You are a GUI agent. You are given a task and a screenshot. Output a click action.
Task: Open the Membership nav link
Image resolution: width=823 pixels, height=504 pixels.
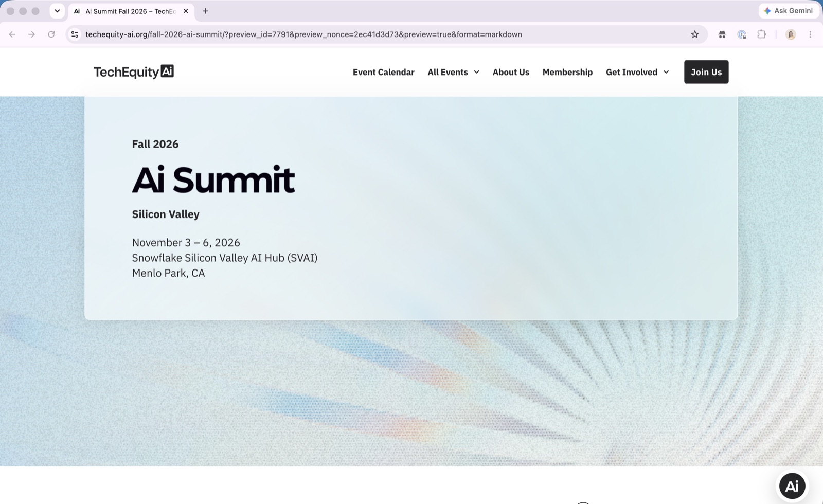(567, 72)
